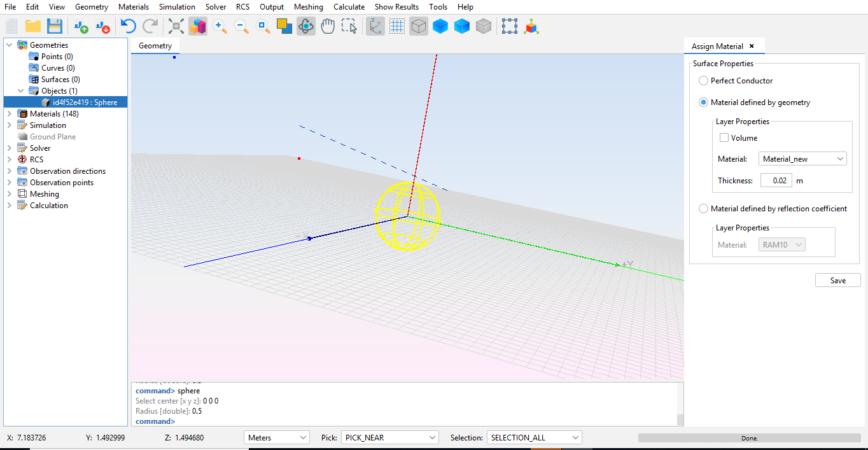Choose Material defined by reflection coefficient
The image size is (868, 450).
pyautogui.click(x=703, y=209)
